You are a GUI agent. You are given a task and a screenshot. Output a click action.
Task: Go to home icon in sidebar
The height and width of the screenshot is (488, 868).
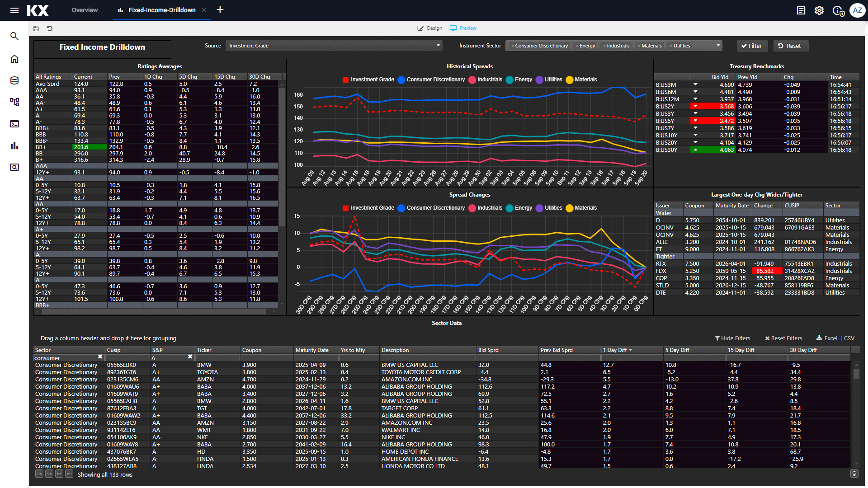14,59
